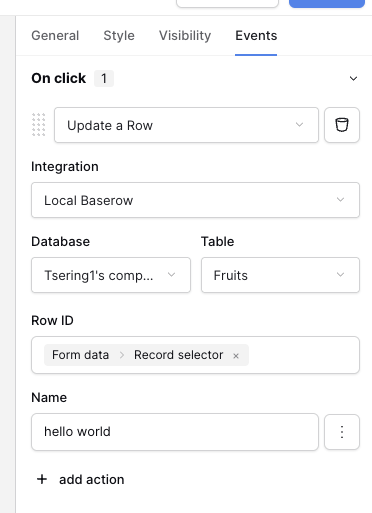Click the On click heading
This screenshot has width=372, height=513.
pos(59,78)
